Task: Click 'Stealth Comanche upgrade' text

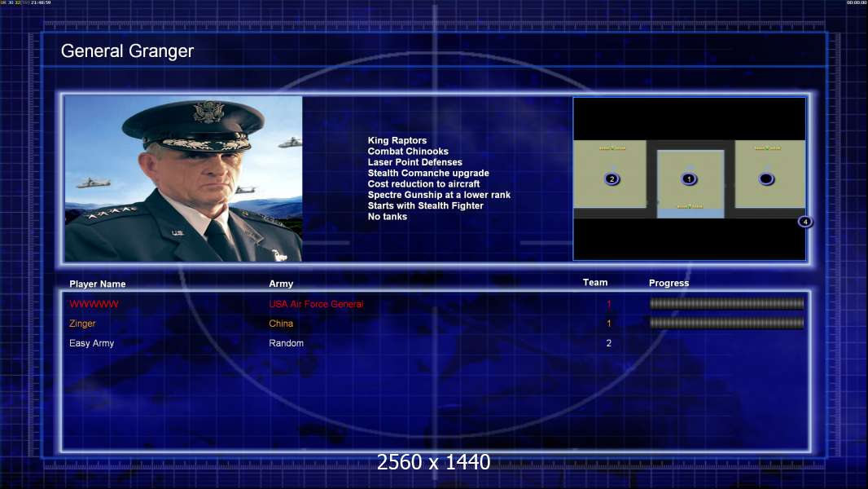Action: 428,173
